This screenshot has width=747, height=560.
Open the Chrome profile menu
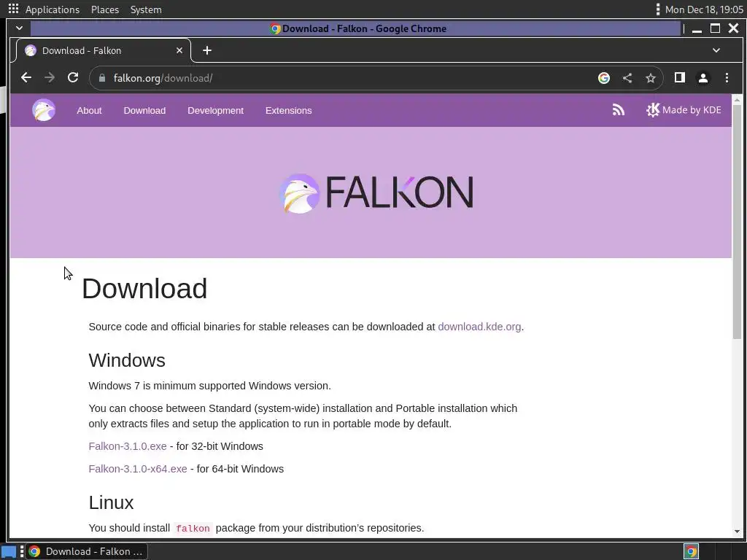(703, 78)
